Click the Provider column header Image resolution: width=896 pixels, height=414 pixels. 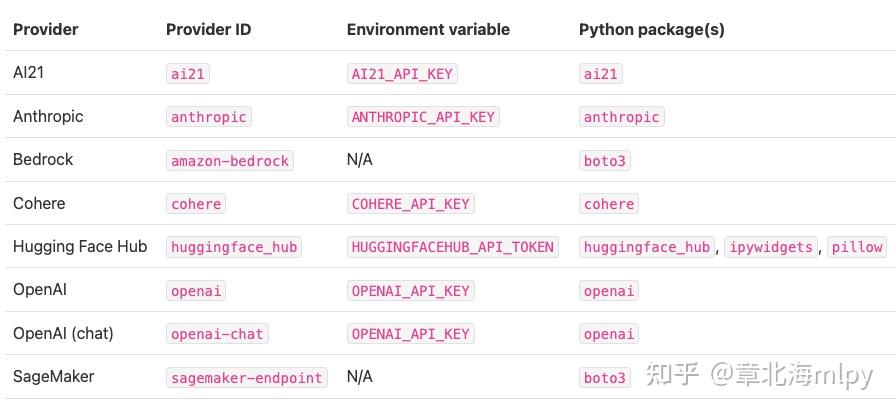[45, 30]
